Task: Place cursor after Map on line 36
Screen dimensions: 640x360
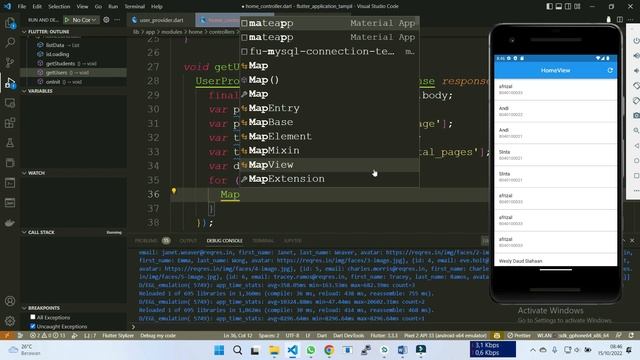Action: click(240, 195)
